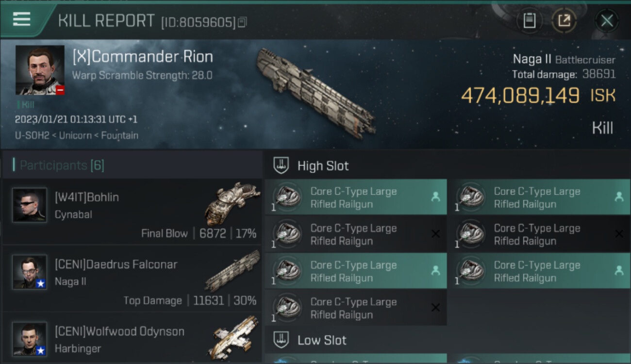Open the clipboard notes icon
Image resolution: width=631 pixels, height=364 pixels.
click(x=529, y=20)
